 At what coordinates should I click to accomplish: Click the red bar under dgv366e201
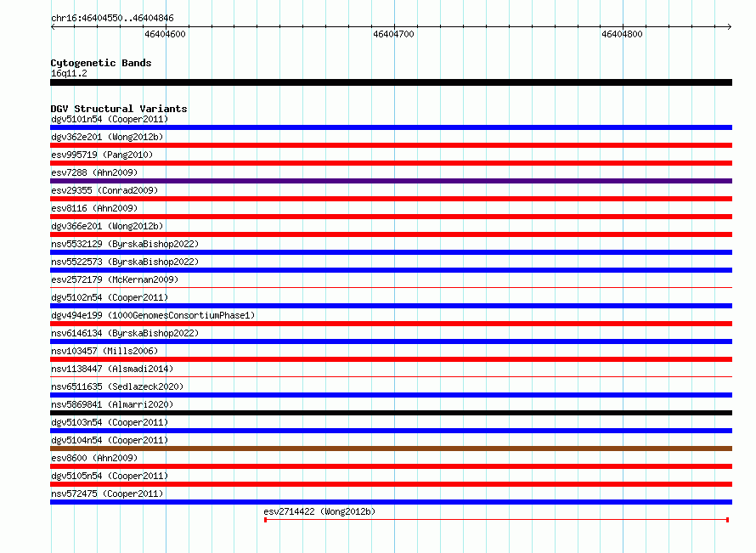(x=391, y=234)
